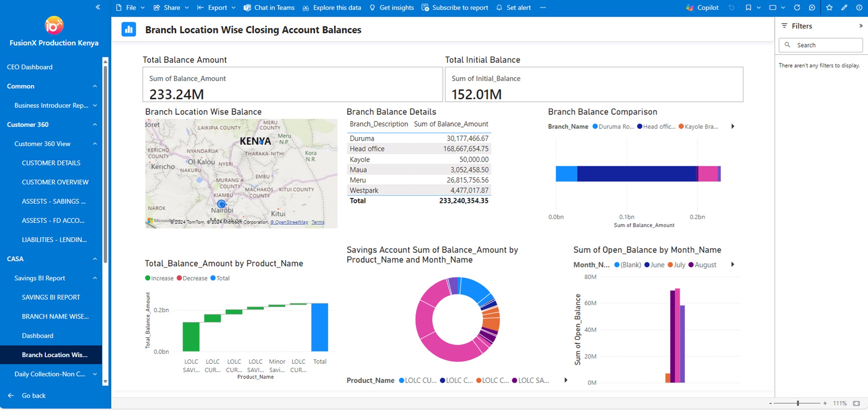
Task: Expand Daily Collection-Non C... group
Action: click(x=95, y=374)
